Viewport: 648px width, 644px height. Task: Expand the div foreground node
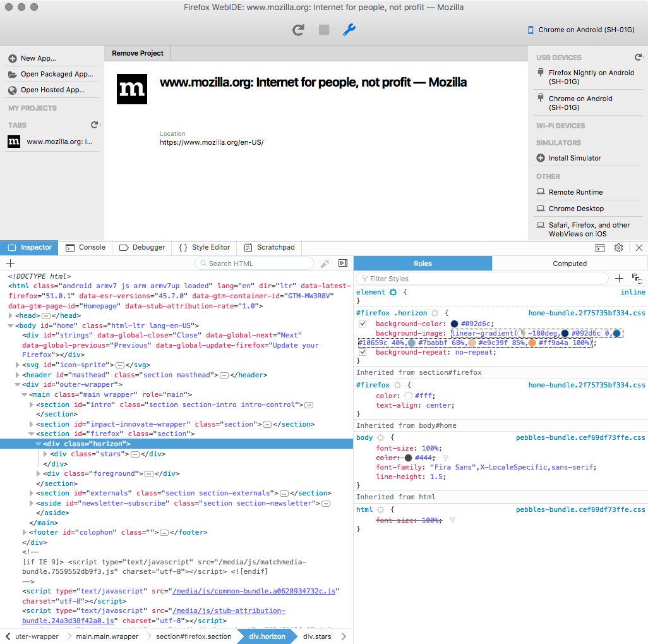click(39, 473)
